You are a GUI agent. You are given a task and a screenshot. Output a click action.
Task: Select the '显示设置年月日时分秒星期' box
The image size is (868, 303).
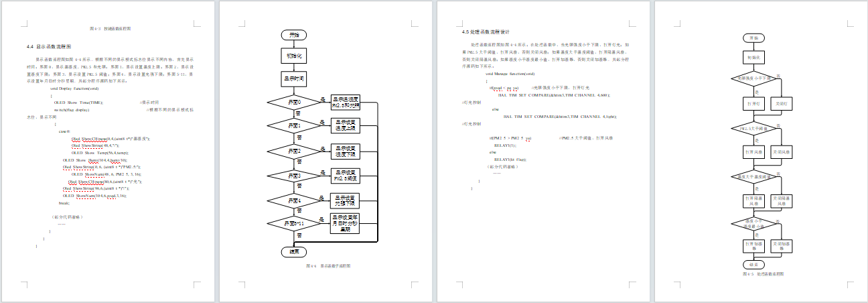click(345, 223)
